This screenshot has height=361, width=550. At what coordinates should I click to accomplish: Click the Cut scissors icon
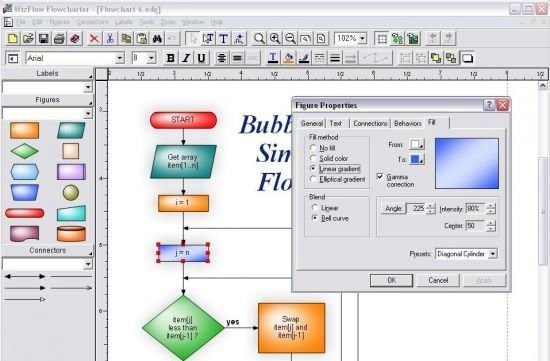tap(110, 38)
